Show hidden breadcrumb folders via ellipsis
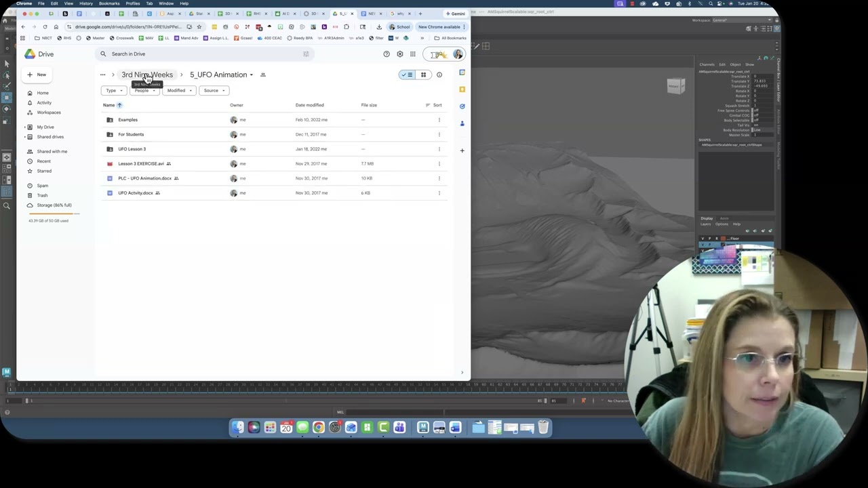This screenshot has width=868, height=488. pos(102,75)
